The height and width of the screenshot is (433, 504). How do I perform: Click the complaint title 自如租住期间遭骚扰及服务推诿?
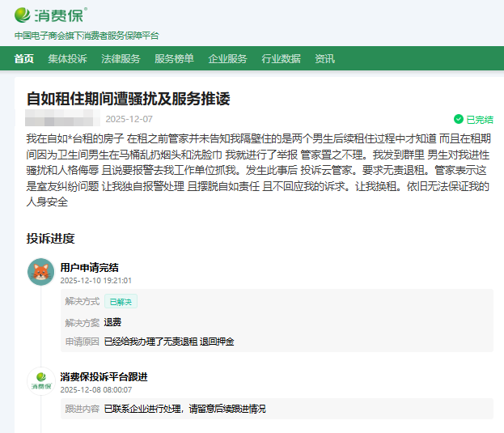click(129, 99)
